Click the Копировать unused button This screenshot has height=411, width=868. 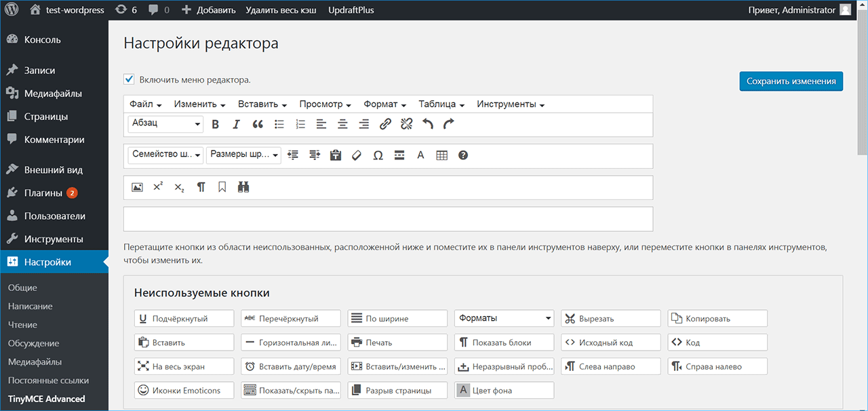click(717, 318)
